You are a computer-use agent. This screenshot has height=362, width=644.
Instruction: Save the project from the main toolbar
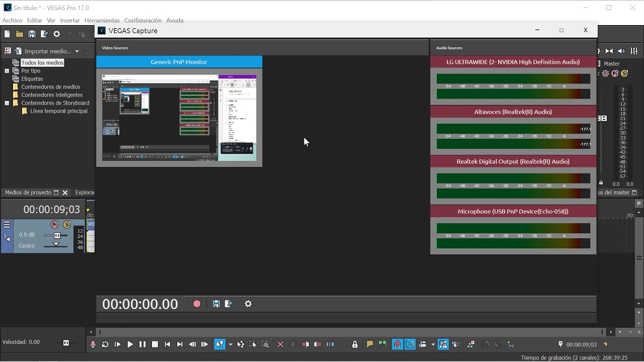(32, 34)
